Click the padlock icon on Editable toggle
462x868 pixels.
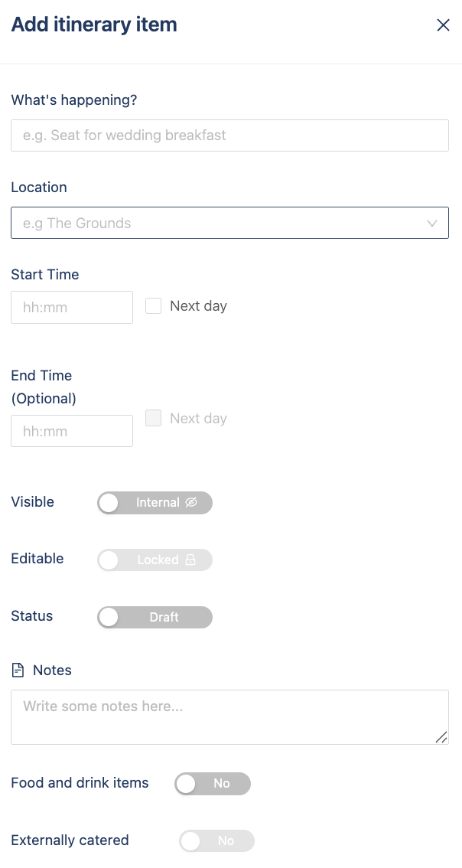pyautogui.click(x=190, y=560)
